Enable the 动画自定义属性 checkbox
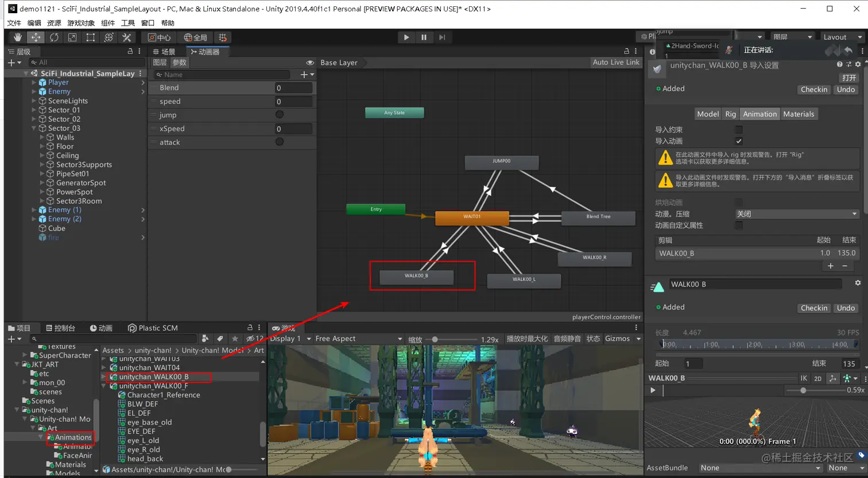The image size is (868, 478). pos(739,226)
